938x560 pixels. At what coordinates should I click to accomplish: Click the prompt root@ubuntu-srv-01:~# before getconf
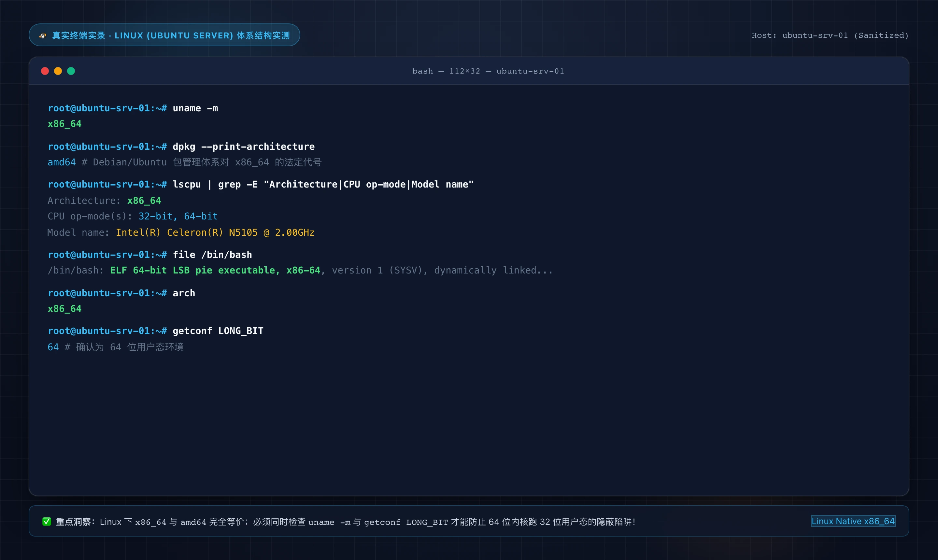pos(107,331)
